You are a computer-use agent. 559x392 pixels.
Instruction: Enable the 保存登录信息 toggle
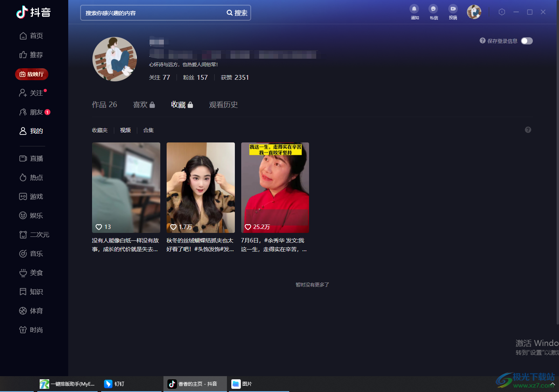[x=526, y=40]
